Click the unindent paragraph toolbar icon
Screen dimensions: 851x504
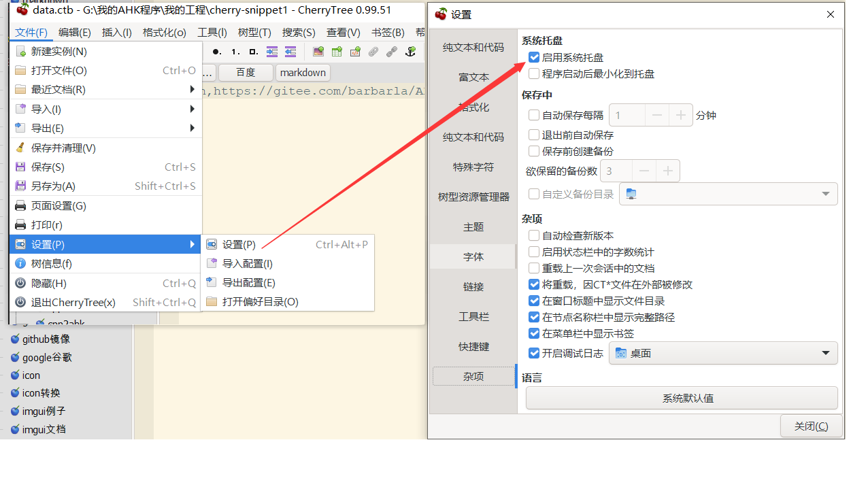click(290, 52)
